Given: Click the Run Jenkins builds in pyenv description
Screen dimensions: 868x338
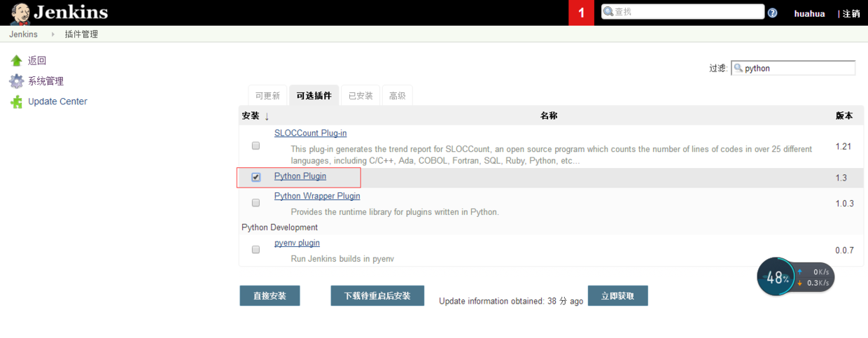Looking at the screenshot, I should (342, 259).
